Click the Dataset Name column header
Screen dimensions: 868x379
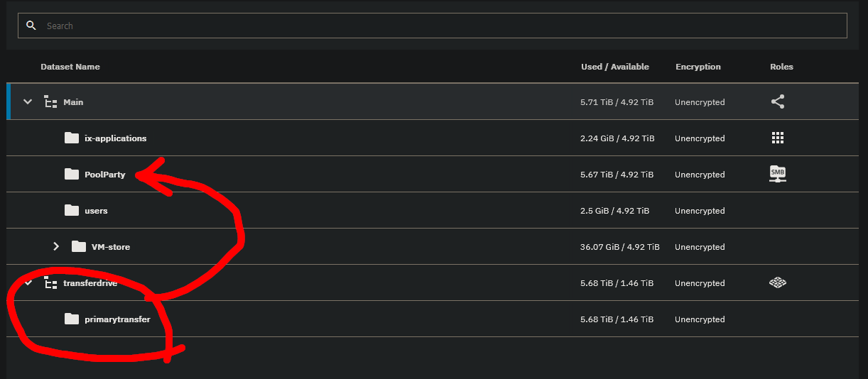pyautogui.click(x=70, y=67)
